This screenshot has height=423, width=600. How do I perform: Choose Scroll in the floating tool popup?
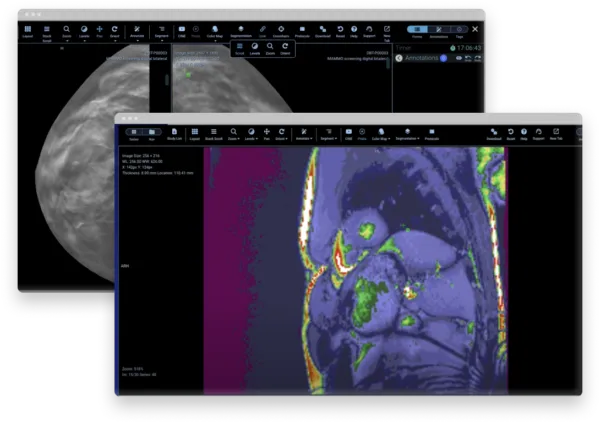click(240, 49)
